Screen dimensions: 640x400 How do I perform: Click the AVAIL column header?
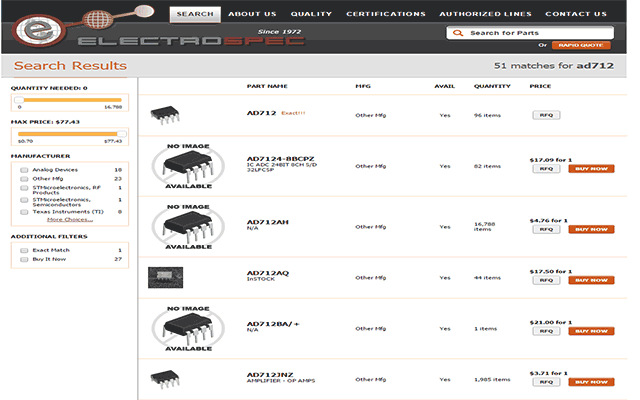click(444, 86)
